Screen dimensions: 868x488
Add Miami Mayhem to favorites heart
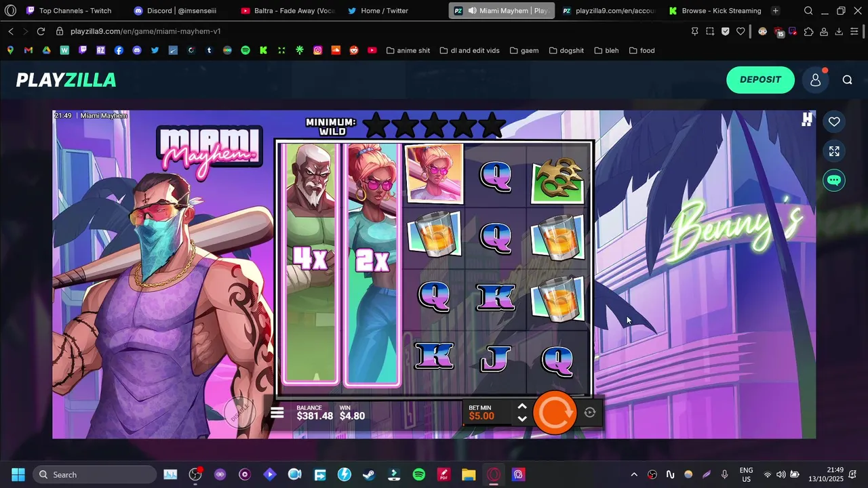click(x=834, y=121)
